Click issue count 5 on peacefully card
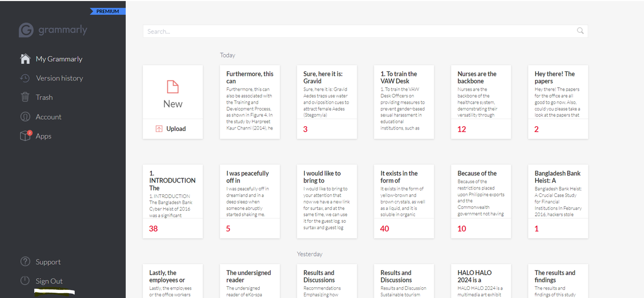This screenshot has height=298, width=644. pyautogui.click(x=228, y=229)
